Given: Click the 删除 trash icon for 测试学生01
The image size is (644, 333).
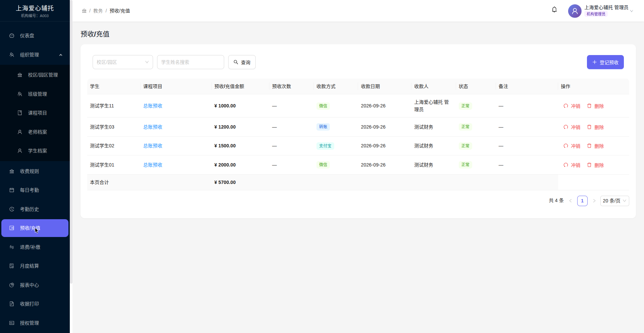Looking at the screenshot, I should point(589,165).
